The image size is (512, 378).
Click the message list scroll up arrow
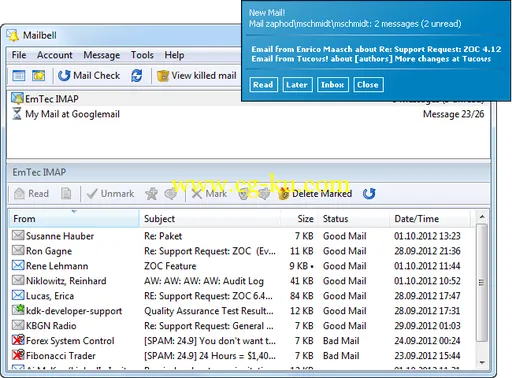[482, 217]
